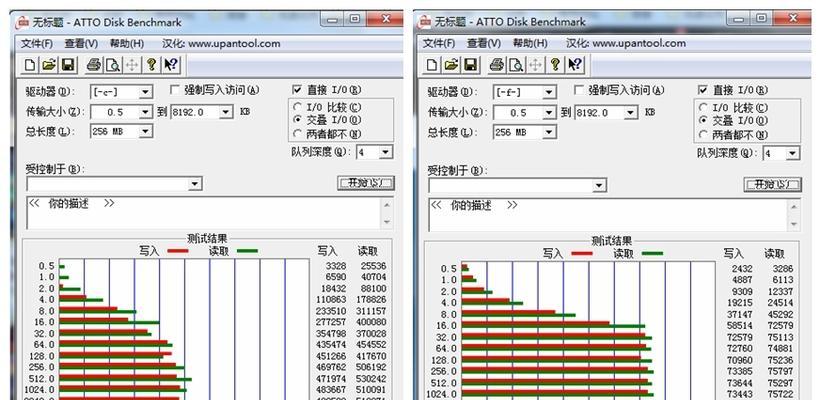
Task: Click read value 530242 in left window
Action: (371, 379)
